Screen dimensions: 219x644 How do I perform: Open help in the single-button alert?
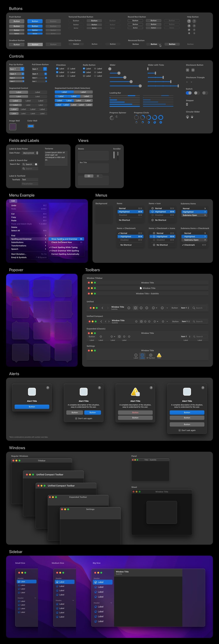pyautogui.click(x=48, y=388)
